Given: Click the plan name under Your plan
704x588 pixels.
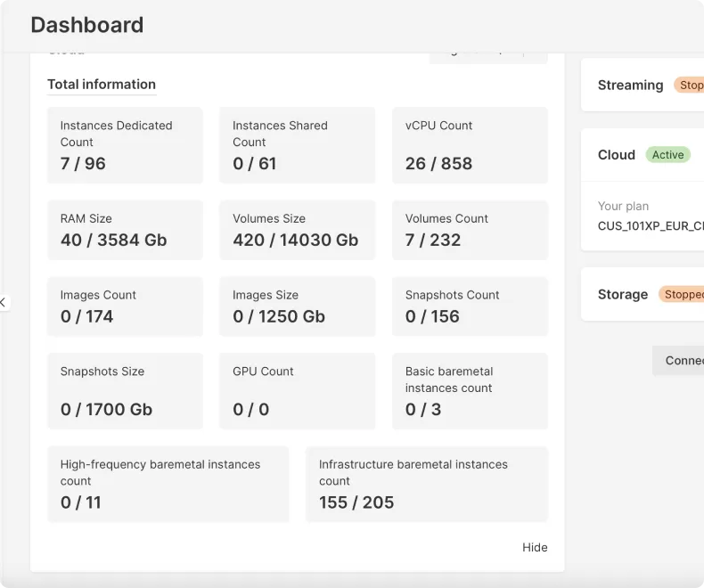Looking at the screenshot, I should [x=651, y=226].
